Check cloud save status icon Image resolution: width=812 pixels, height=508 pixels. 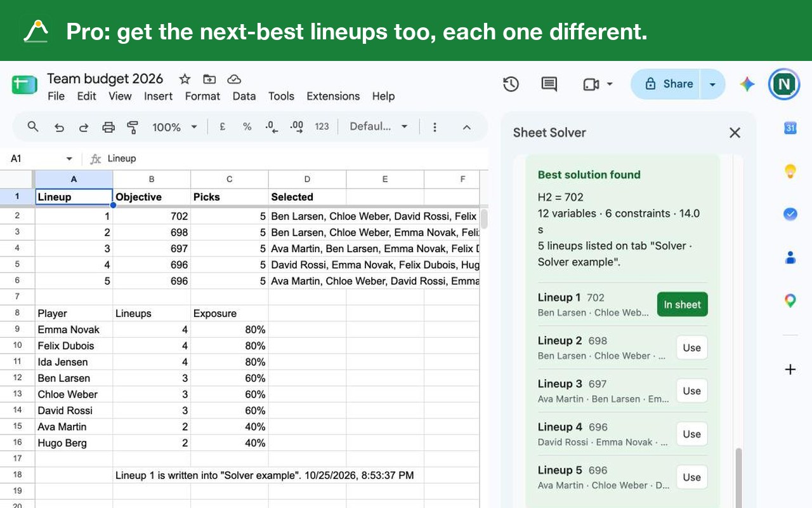234,79
